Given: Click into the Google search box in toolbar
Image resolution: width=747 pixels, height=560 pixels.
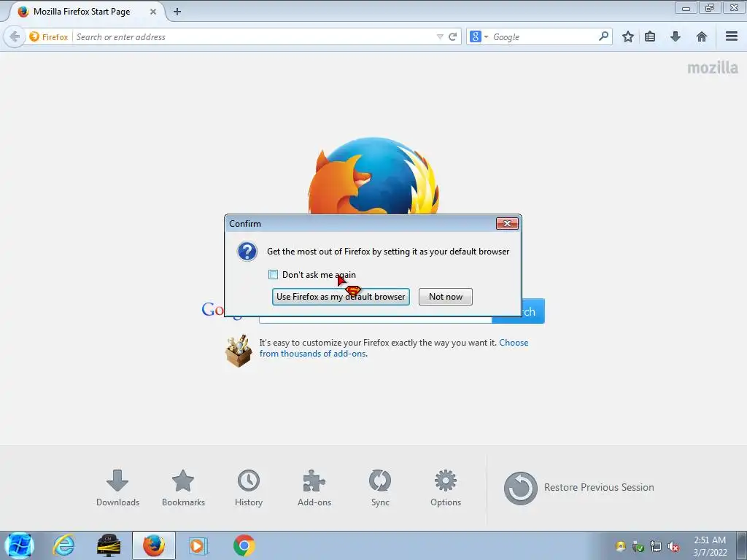Looking at the screenshot, I should pos(543,36).
